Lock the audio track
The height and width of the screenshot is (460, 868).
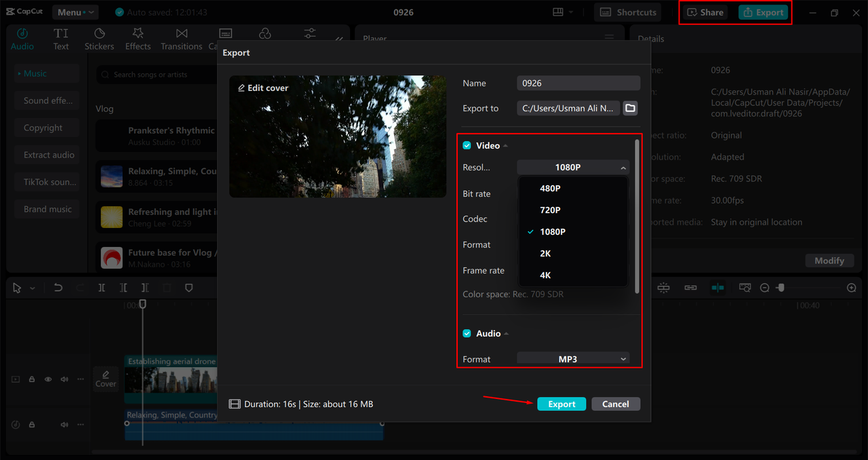[x=32, y=424]
